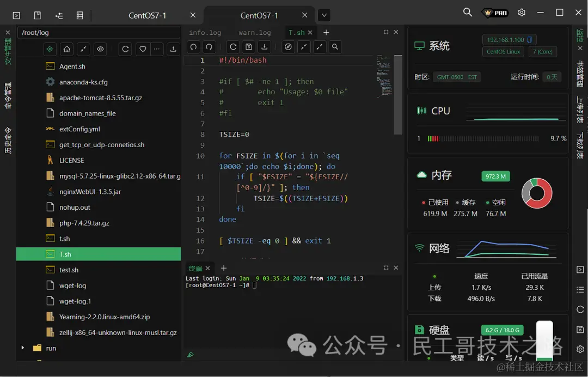Switch to the warn.log editor tab
The height and width of the screenshot is (377, 588).
coord(255,33)
